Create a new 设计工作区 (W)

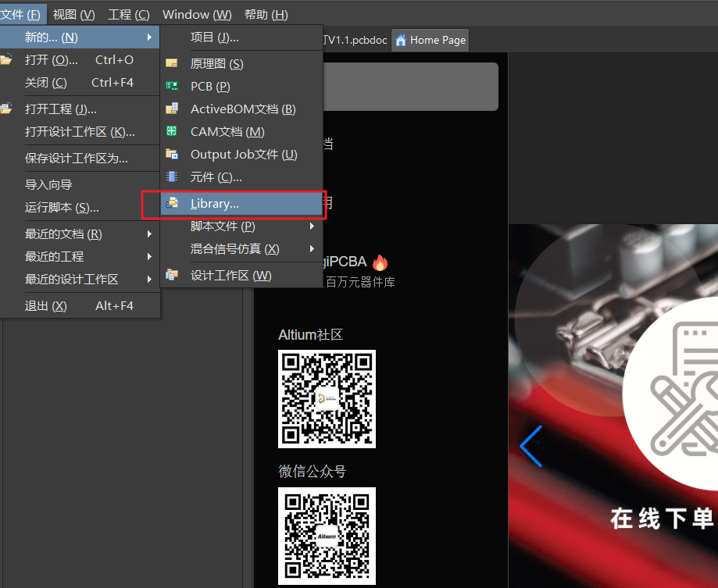coord(241,276)
